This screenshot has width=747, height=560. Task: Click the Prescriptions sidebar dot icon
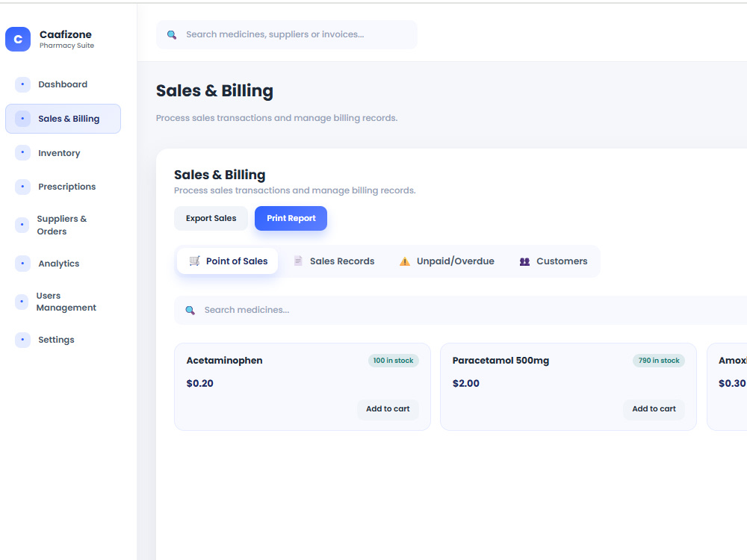coord(22,187)
